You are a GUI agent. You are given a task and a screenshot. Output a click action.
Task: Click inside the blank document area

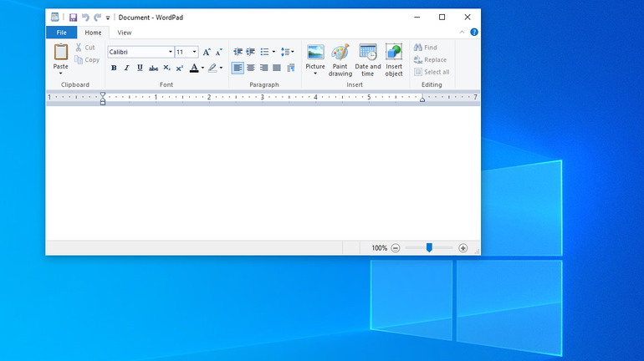[x=263, y=171]
